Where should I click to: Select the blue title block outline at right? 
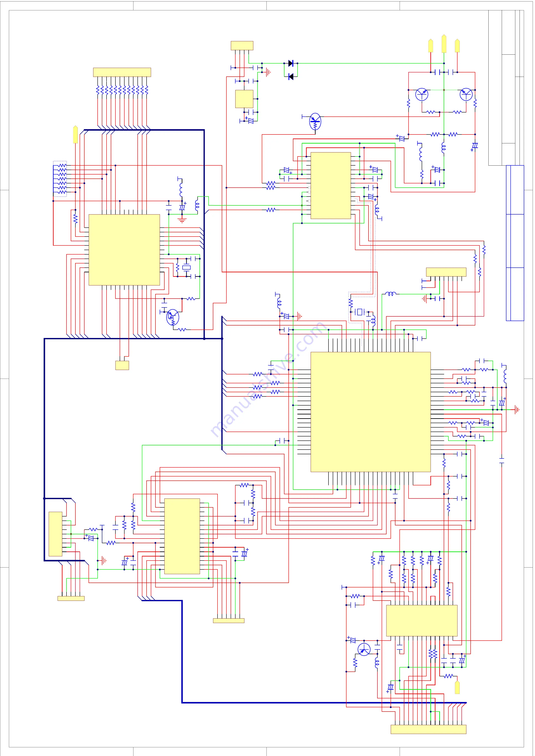[515, 243]
